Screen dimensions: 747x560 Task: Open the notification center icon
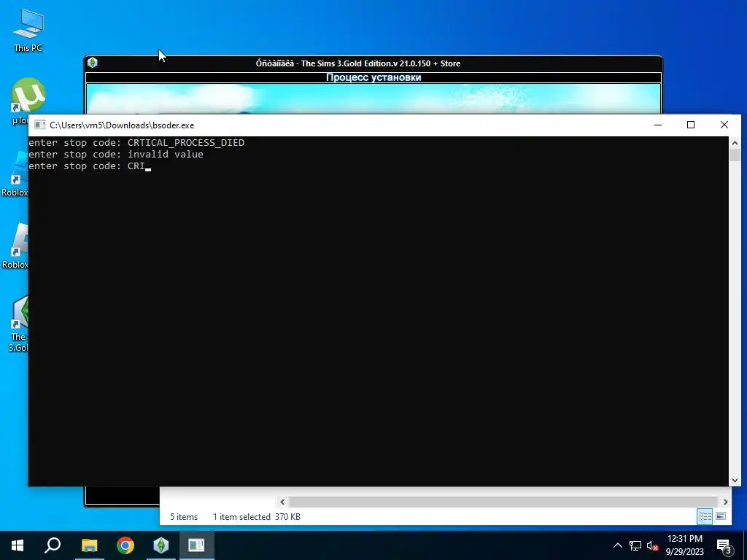click(724, 546)
